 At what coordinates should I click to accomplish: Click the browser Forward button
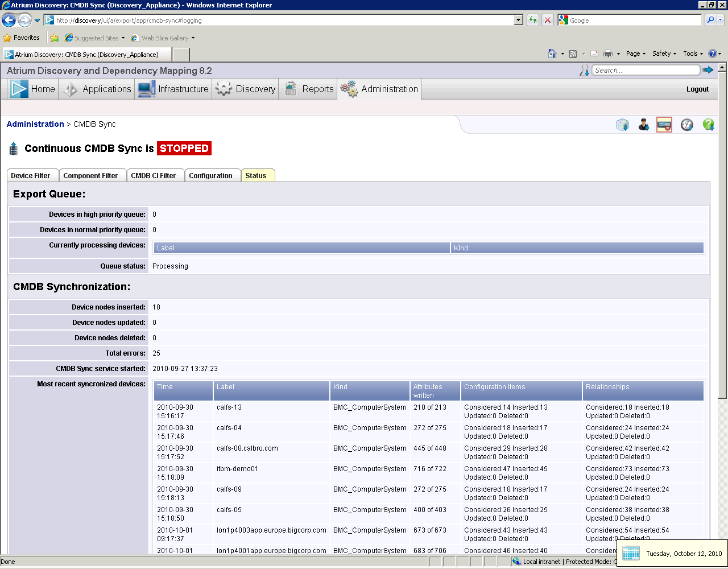(24, 20)
